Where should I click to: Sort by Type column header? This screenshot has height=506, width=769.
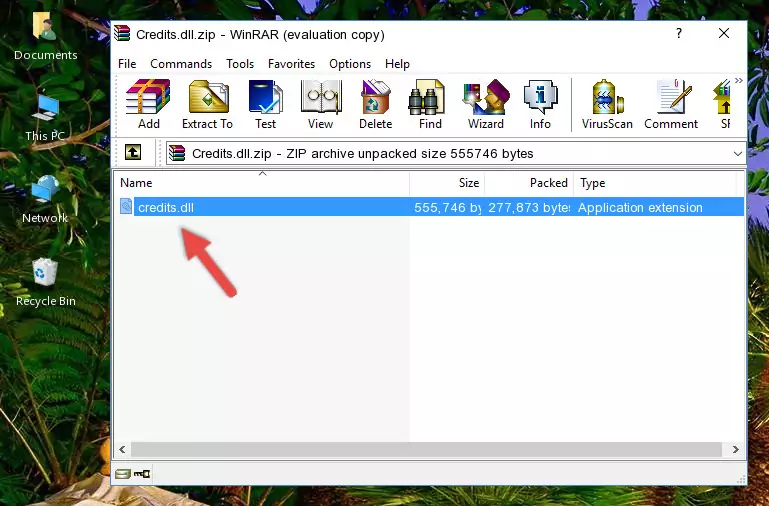tap(655, 183)
